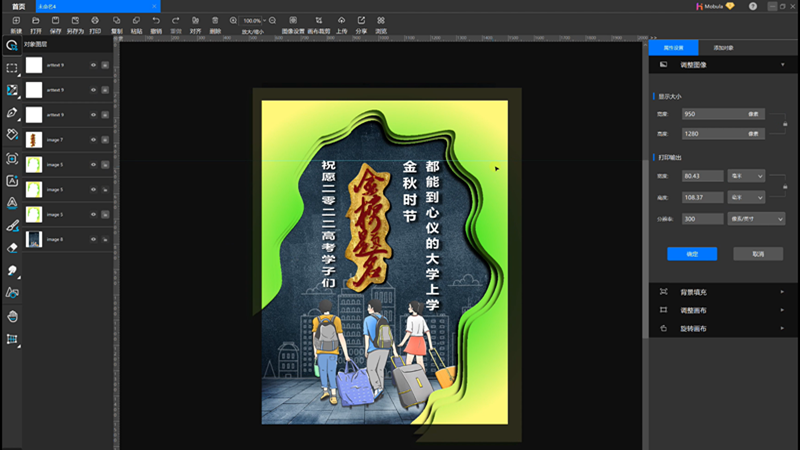Select the Eraser tool
The image size is (800, 450).
(x=12, y=248)
